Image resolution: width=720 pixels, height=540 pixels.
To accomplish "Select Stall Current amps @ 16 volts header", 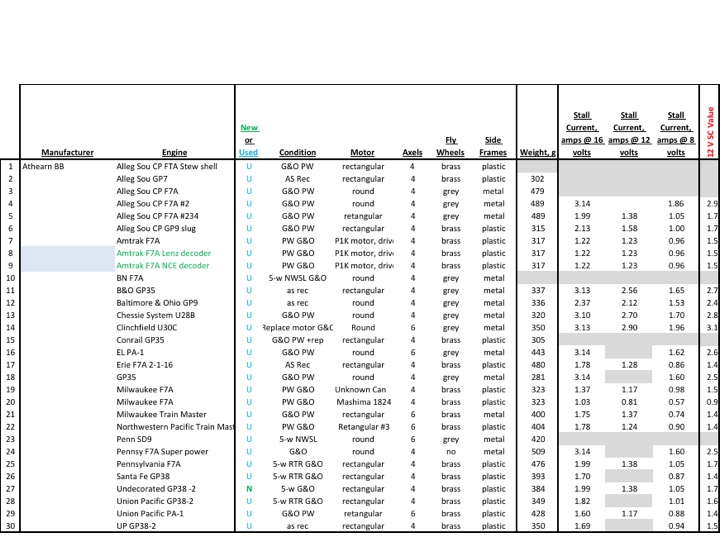I will [x=582, y=134].
